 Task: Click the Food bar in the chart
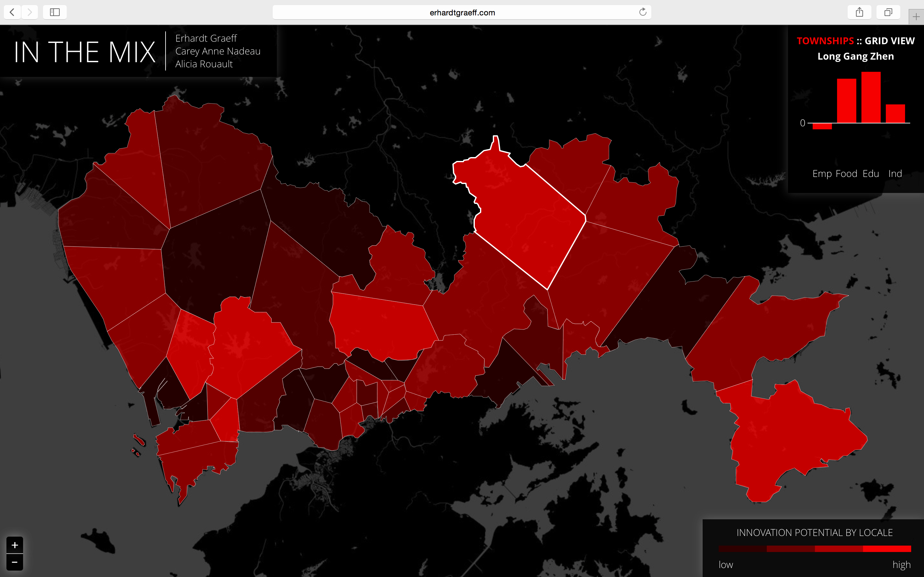pos(846,101)
